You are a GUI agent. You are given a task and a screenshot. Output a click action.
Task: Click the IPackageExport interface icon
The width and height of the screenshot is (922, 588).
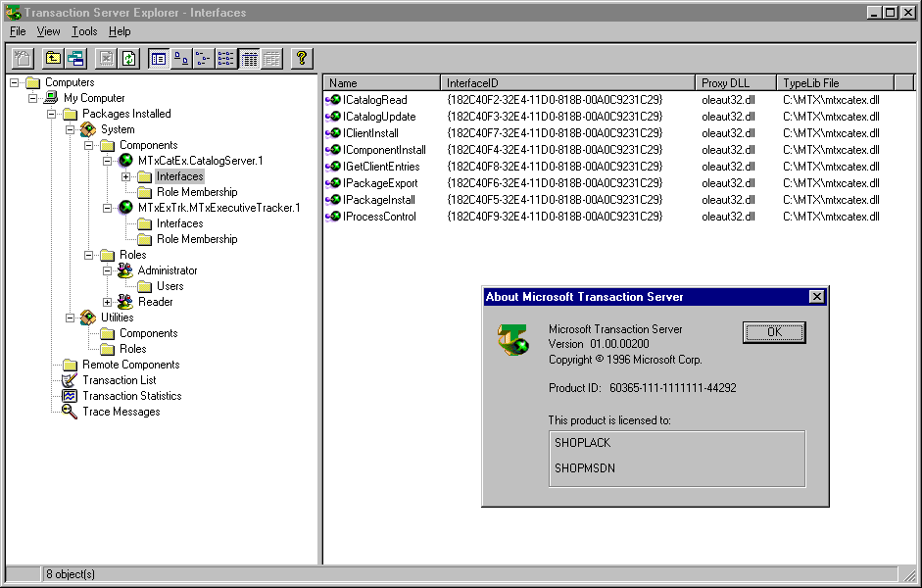pyautogui.click(x=333, y=183)
